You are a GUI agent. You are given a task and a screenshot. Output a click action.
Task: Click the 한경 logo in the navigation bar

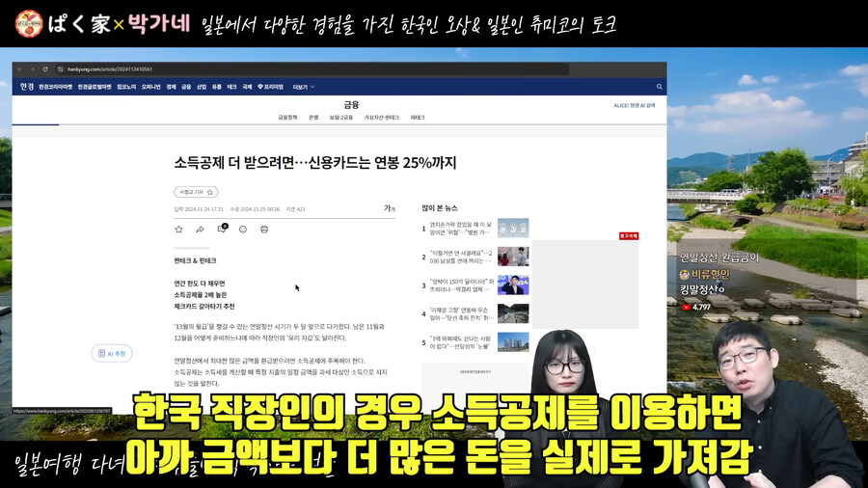click(27, 87)
